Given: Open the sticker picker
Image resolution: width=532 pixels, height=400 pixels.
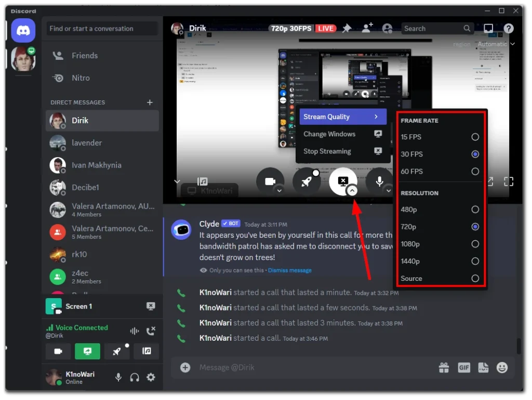Looking at the screenshot, I should pos(483,367).
